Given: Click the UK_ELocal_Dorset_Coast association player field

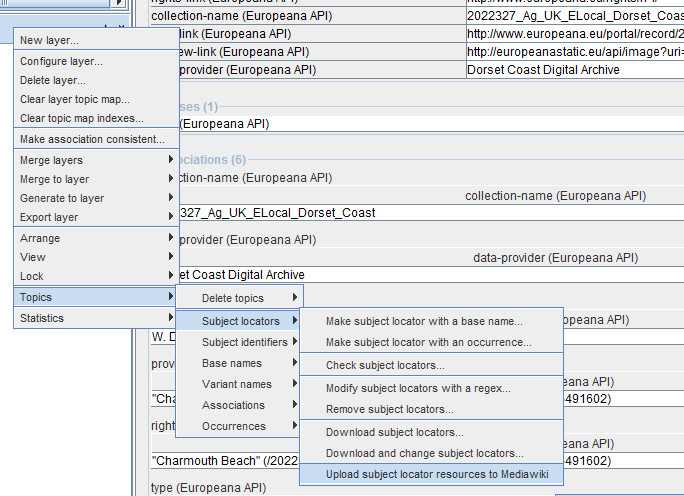Looking at the screenshot, I should coord(431,213).
